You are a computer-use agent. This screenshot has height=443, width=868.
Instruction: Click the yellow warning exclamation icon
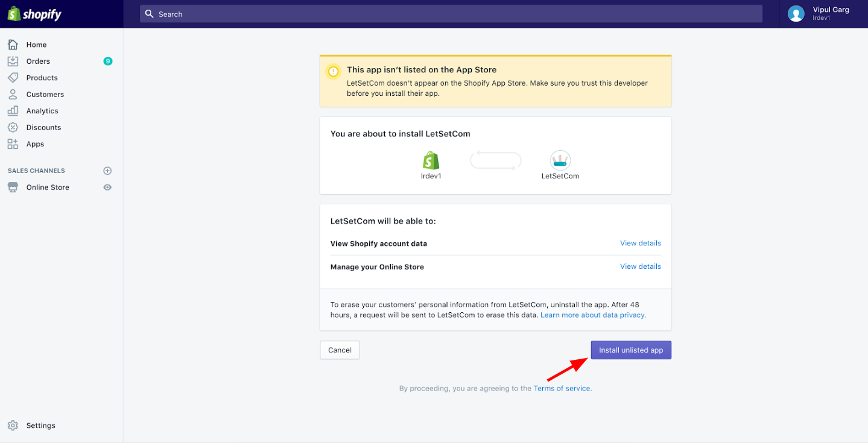[333, 72]
